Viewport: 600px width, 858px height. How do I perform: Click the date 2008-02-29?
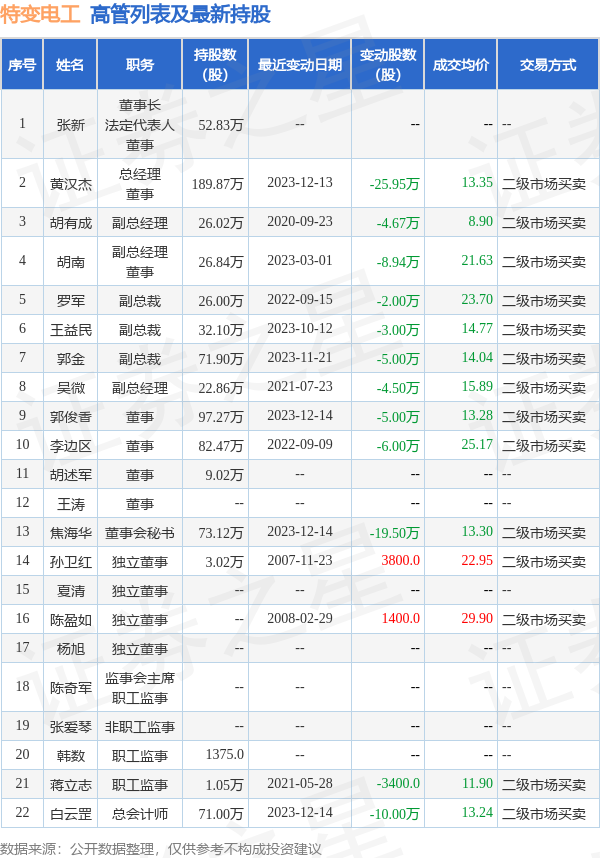(300, 618)
